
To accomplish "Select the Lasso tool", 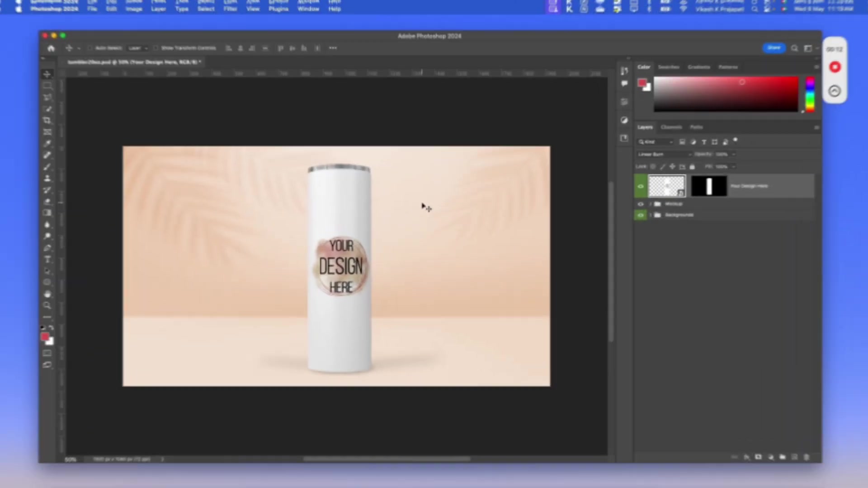I will 47,97.
